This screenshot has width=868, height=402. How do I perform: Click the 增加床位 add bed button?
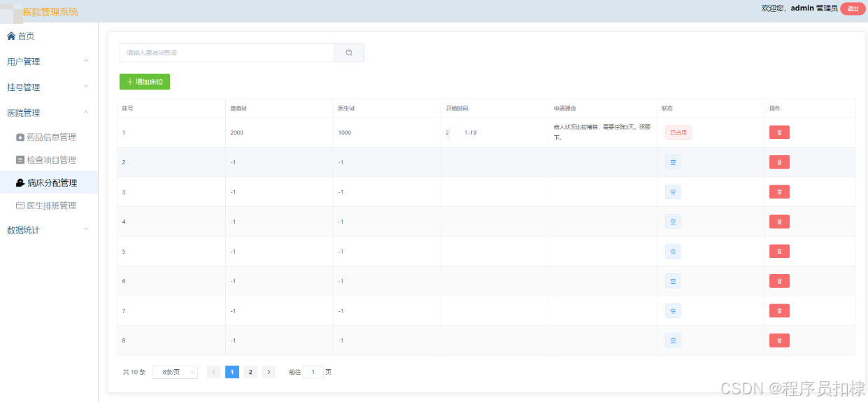coord(145,82)
